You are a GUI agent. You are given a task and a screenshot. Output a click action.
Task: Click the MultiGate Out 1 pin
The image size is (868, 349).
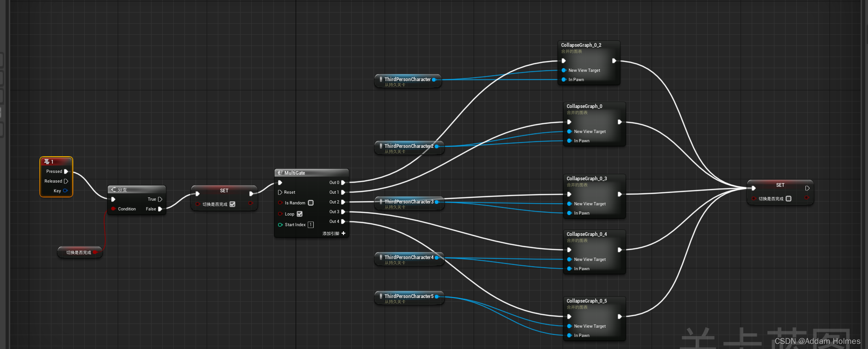coord(343,192)
